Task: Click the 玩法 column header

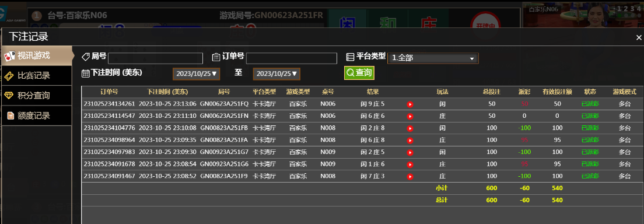Action: click(x=442, y=91)
